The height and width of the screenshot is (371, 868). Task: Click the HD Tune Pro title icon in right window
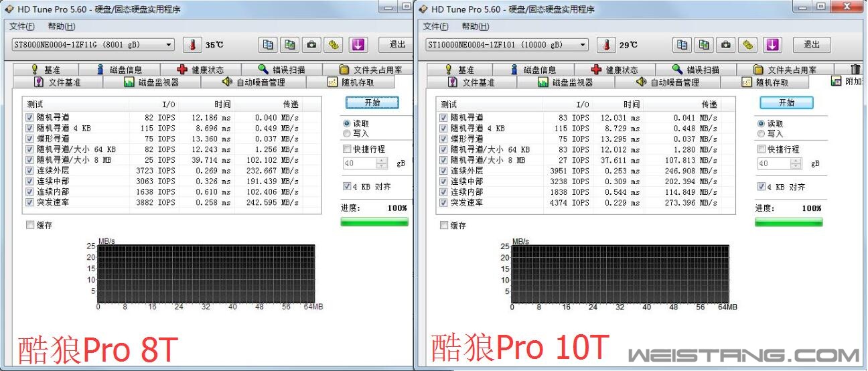pyautogui.click(x=423, y=9)
